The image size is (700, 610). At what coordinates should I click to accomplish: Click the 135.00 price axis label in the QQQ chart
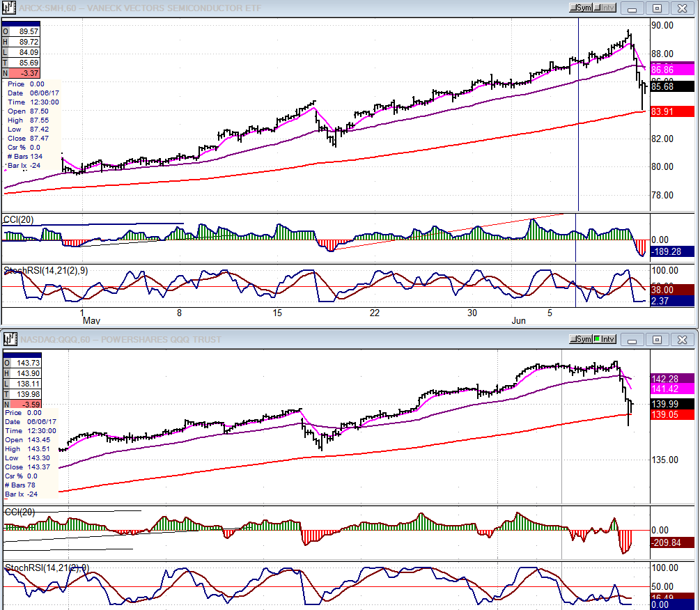pyautogui.click(x=665, y=460)
